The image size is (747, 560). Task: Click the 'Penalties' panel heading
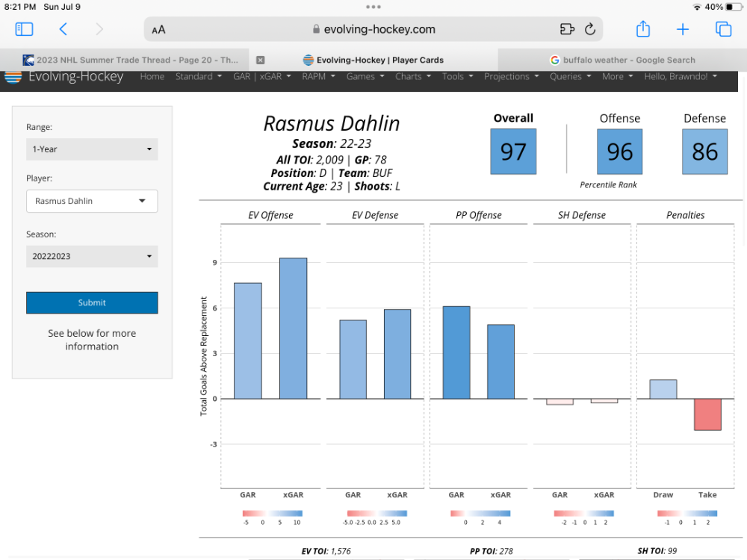[x=685, y=215]
